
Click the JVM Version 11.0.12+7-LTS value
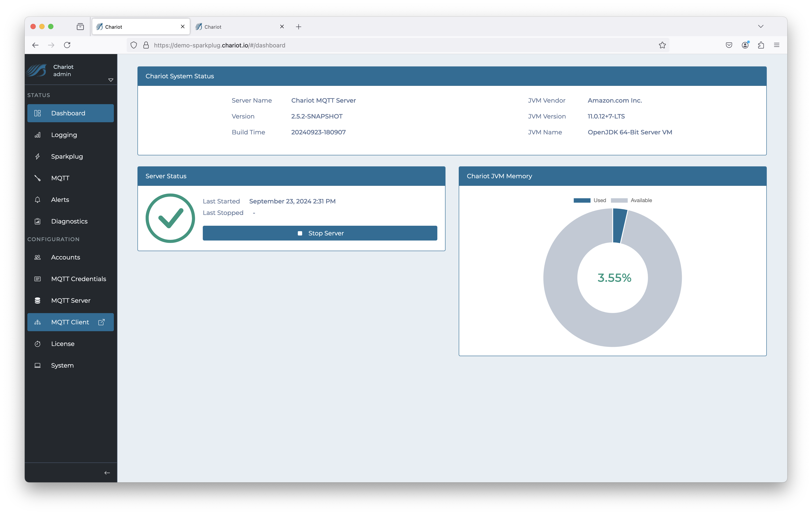click(606, 116)
